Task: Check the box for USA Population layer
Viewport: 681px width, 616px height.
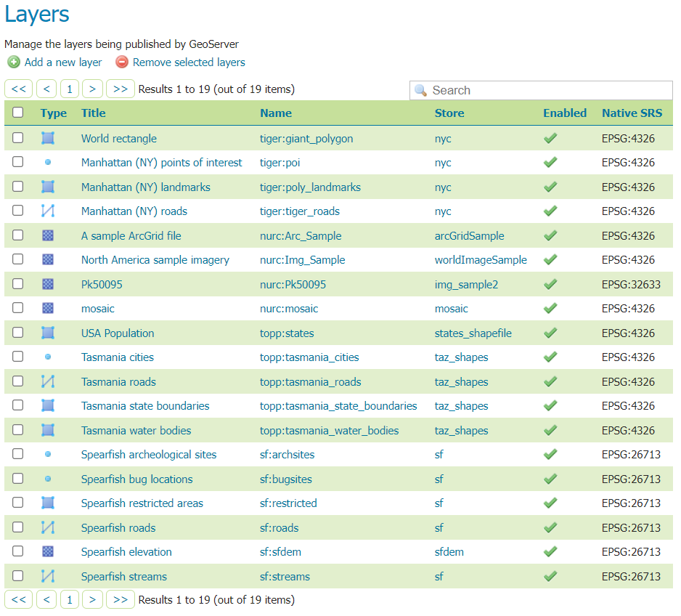Action: click(x=18, y=333)
